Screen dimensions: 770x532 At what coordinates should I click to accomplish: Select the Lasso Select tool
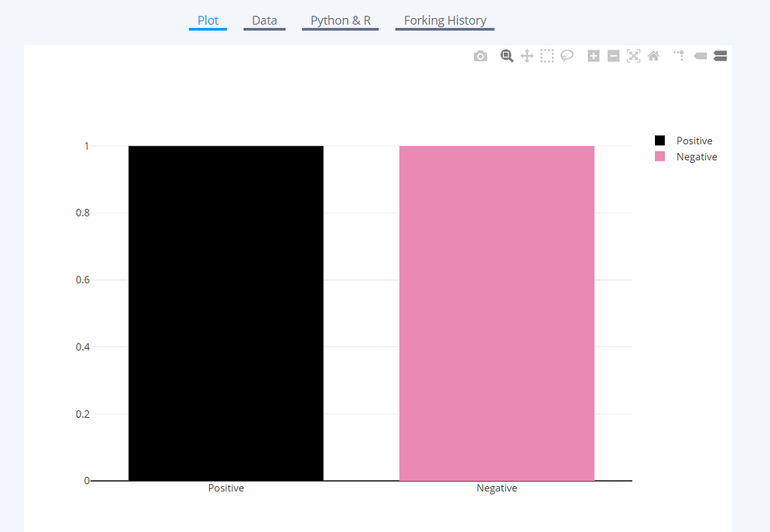(x=566, y=56)
